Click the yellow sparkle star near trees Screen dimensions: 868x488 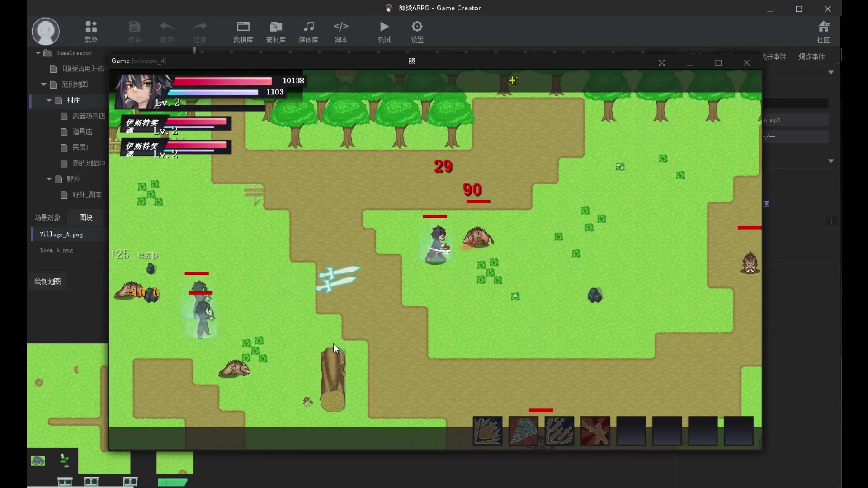513,81
